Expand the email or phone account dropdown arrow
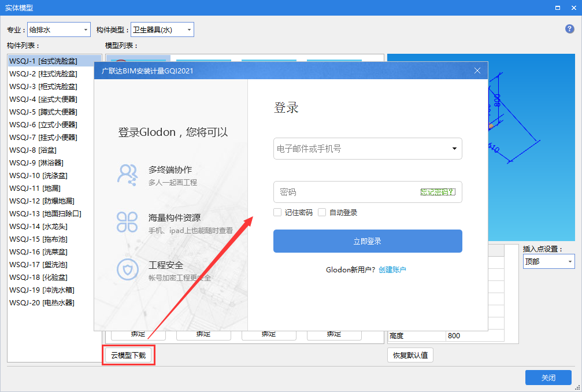582x392 pixels. click(454, 149)
